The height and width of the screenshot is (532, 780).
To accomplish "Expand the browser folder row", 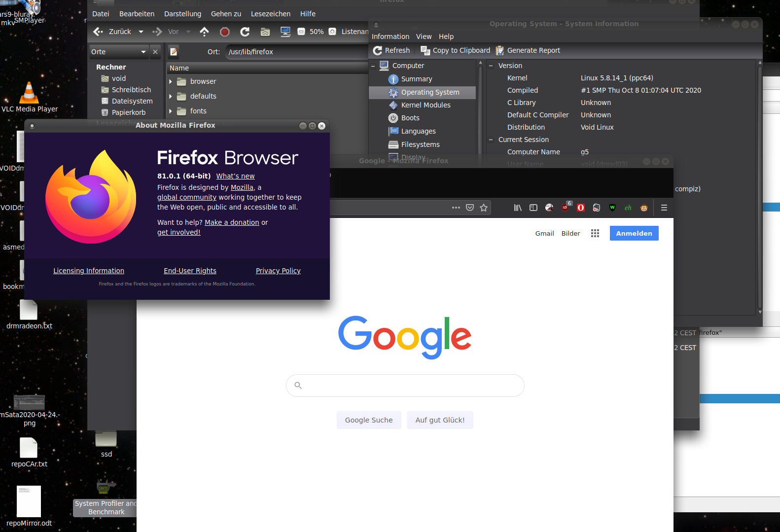I will [171, 82].
